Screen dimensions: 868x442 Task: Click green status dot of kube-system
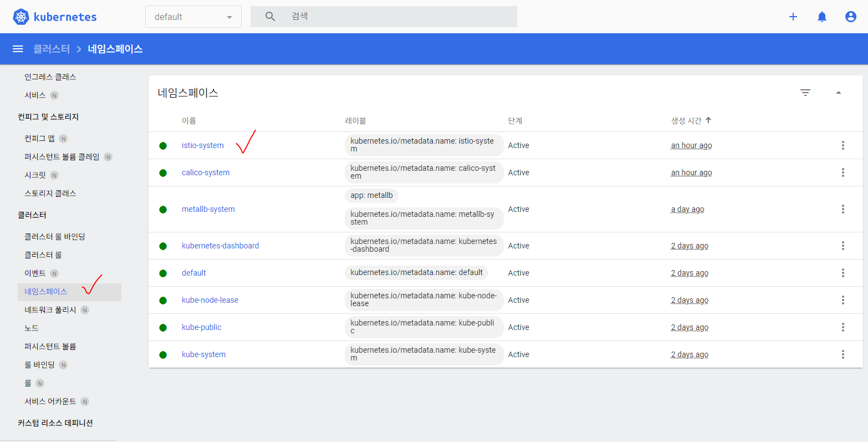coord(163,355)
